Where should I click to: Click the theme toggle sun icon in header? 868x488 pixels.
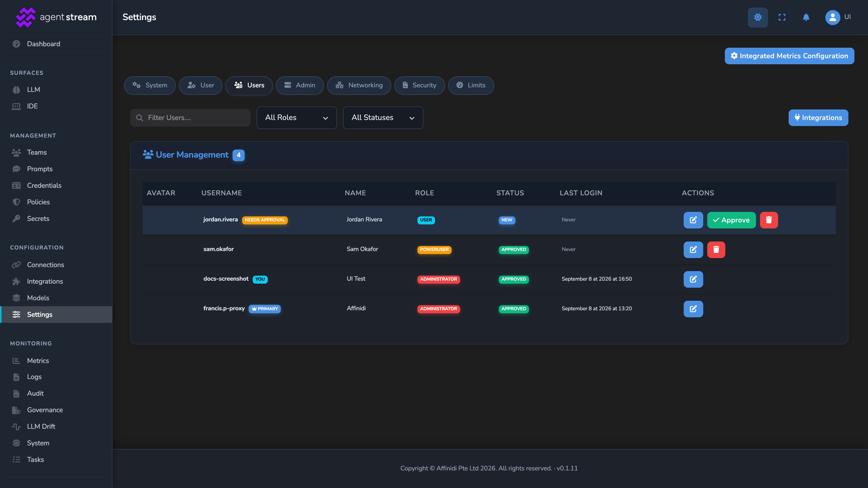(758, 17)
